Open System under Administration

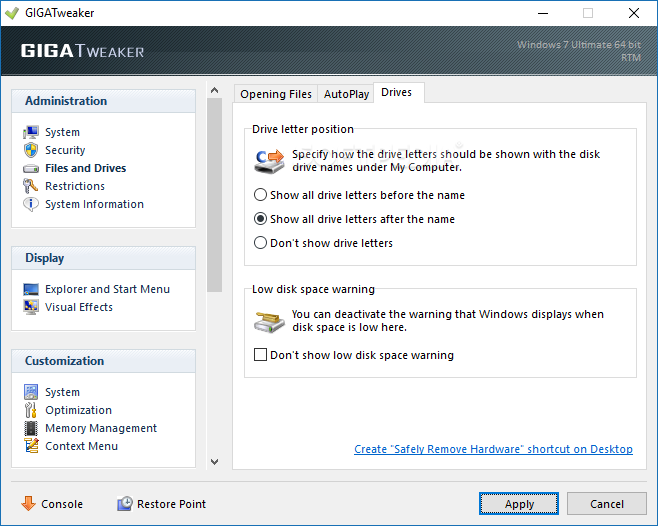63,132
